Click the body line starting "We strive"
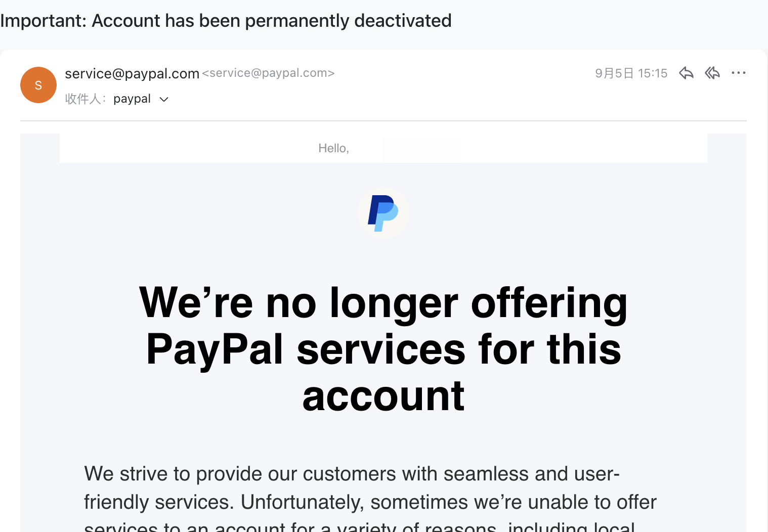 tap(352, 474)
